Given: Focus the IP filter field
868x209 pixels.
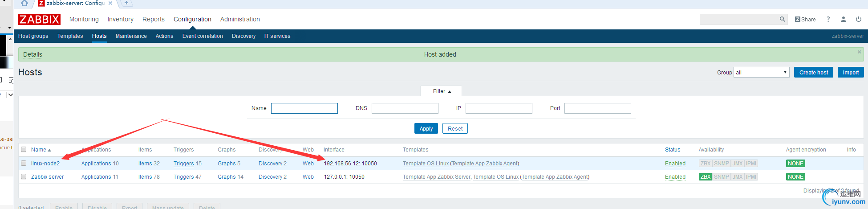Looking at the screenshot, I should click(x=499, y=108).
